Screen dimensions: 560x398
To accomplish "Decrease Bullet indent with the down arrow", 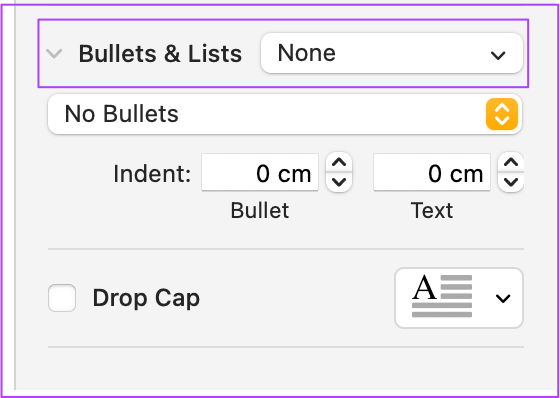I will point(339,182).
